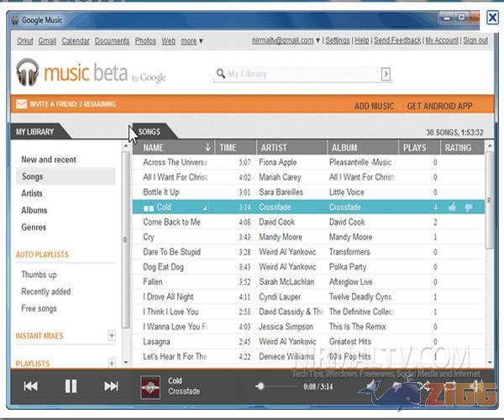Sort by the Rating column
The image size is (504, 420).
click(461, 148)
